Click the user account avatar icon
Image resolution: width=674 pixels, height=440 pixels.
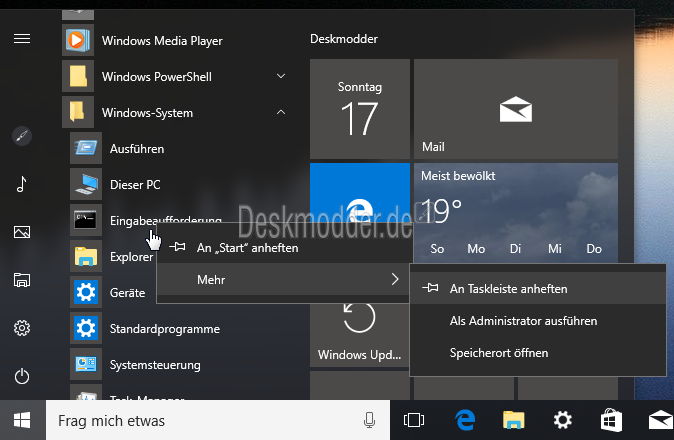(x=22, y=136)
